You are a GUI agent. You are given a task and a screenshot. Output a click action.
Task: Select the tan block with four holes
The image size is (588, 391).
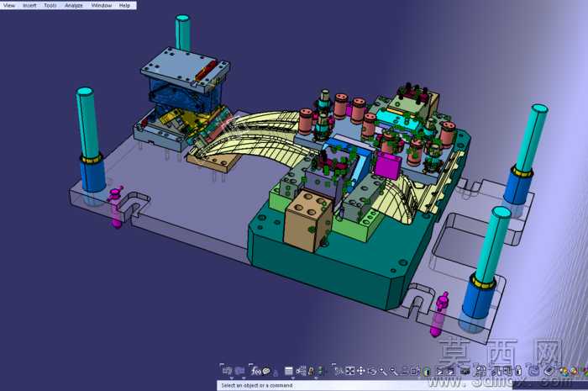(x=307, y=220)
